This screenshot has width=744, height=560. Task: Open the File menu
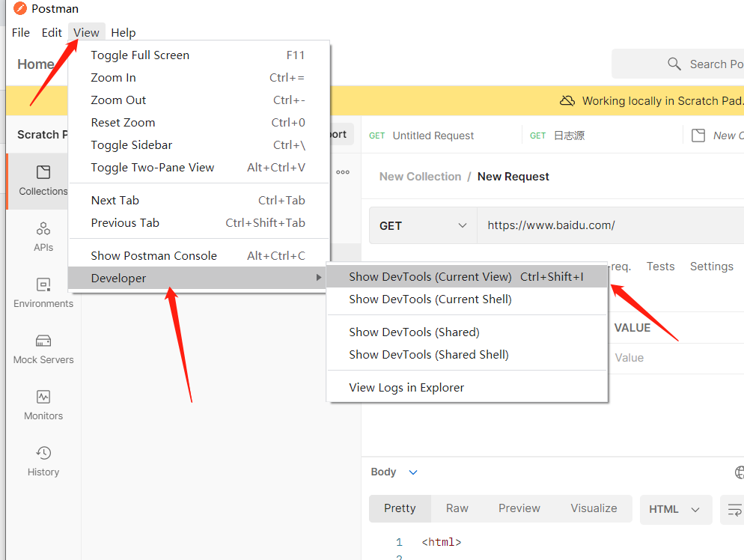pyautogui.click(x=21, y=33)
